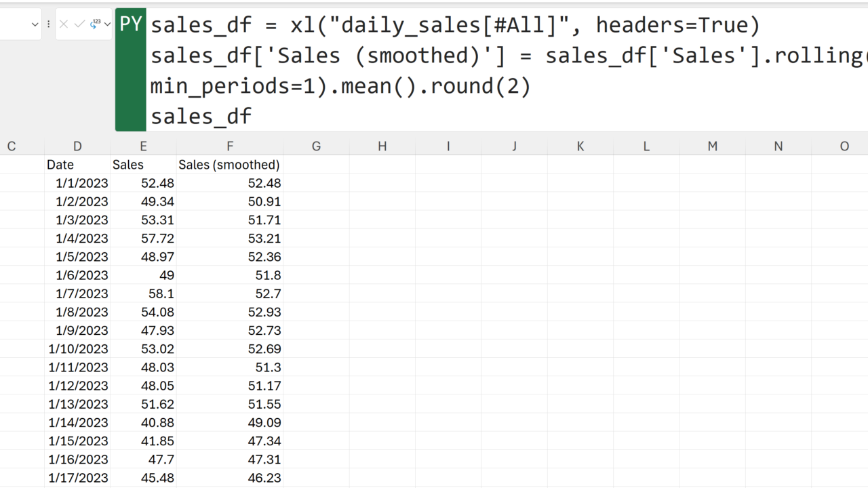This screenshot has height=488, width=868.
Task: Select the cell containing 58.1
Action: tap(143, 293)
